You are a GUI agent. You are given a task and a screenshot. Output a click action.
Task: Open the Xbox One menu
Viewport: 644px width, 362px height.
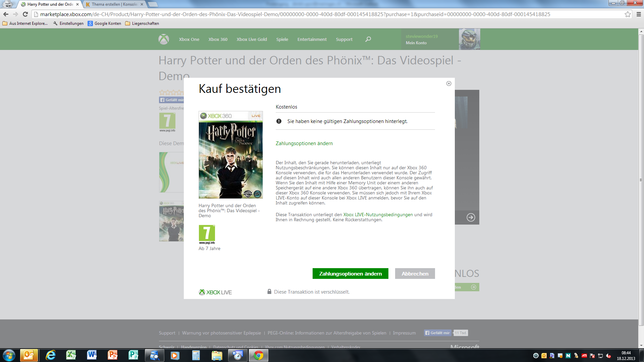(189, 39)
